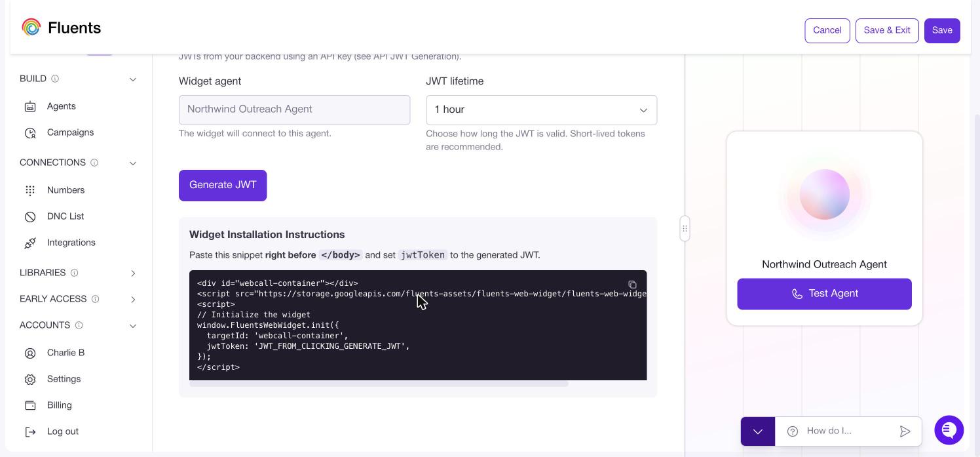This screenshot has height=457, width=980.
Task: Open Agents from sidebar
Action: tap(62, 106)
